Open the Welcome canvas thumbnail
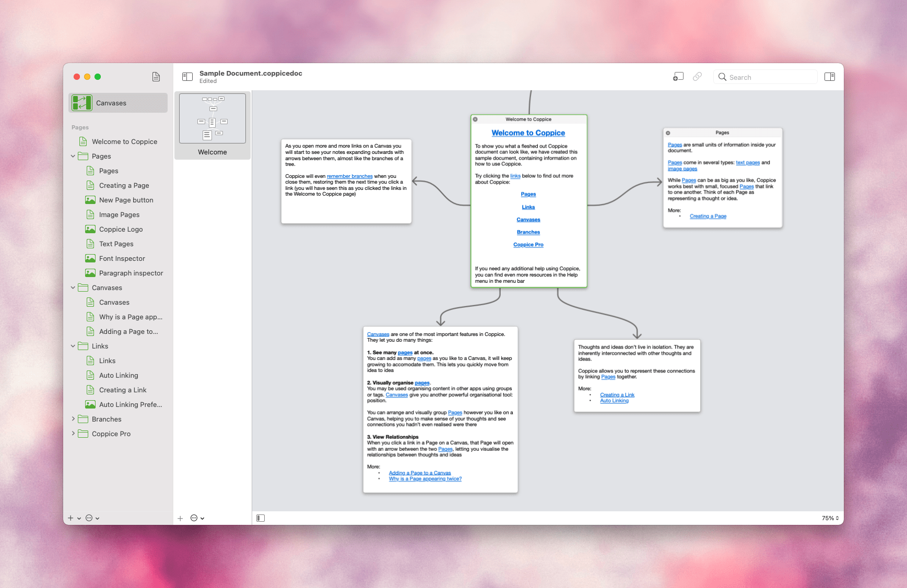Screen dimensions: 907x588 click(x=213, y=118)
